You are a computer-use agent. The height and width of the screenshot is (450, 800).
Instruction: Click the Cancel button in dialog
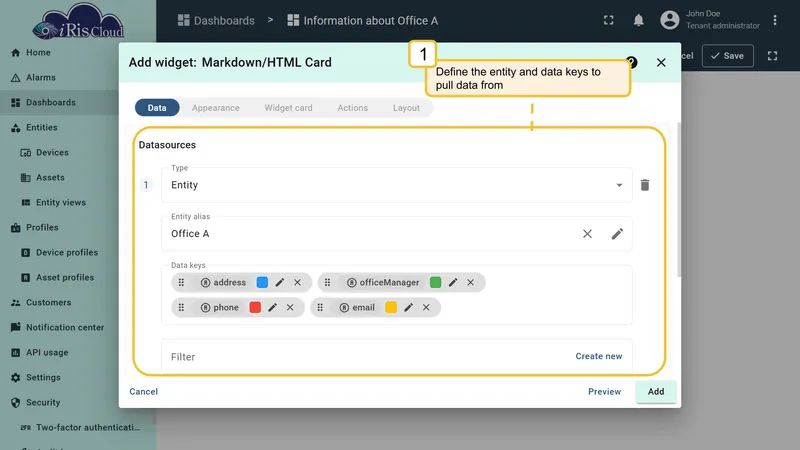click(143, 391)
